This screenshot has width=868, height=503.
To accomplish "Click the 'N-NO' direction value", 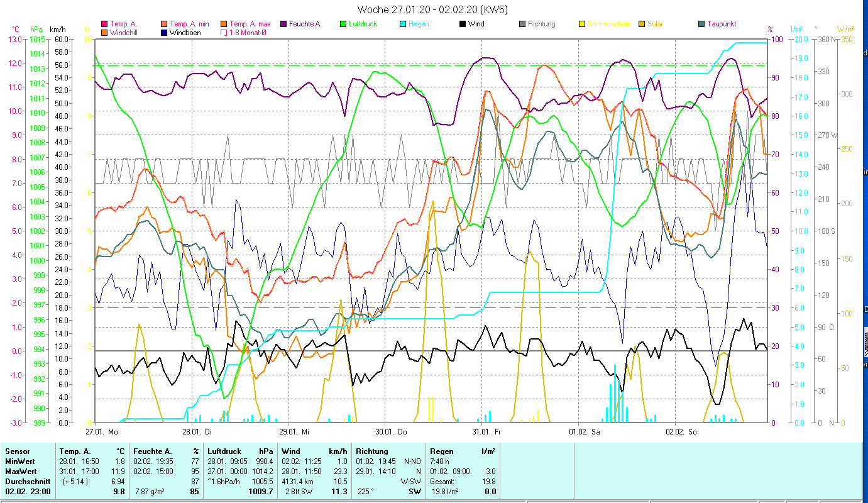I will pos(413,461).
